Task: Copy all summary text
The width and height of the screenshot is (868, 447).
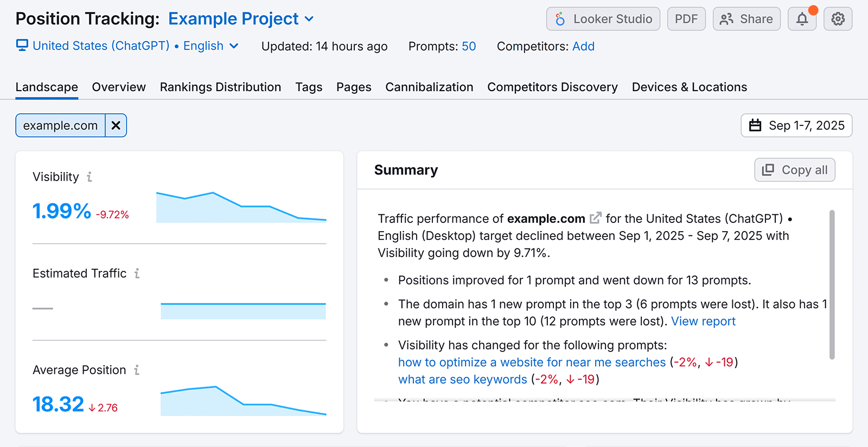Action: coord(794,170)
